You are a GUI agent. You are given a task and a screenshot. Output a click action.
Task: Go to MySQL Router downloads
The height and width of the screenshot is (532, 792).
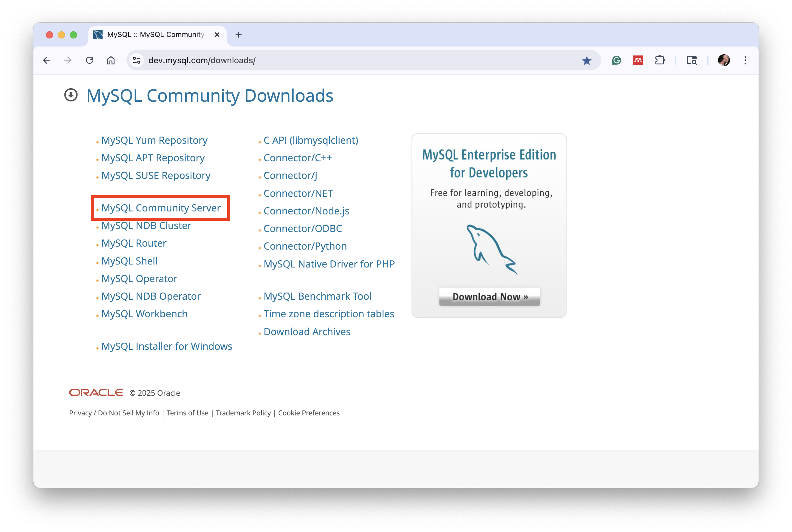pos(134,243)
